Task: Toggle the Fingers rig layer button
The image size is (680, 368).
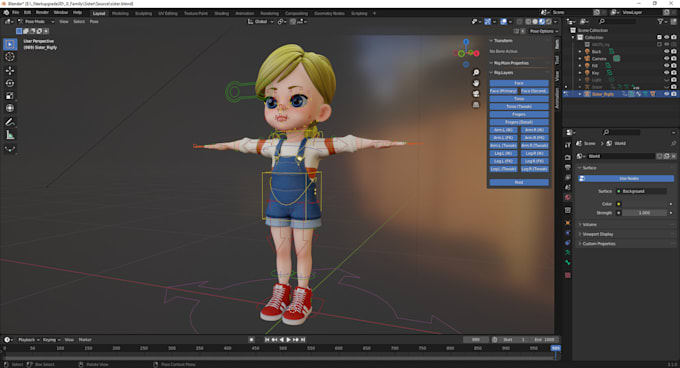Action: (519, 114)
